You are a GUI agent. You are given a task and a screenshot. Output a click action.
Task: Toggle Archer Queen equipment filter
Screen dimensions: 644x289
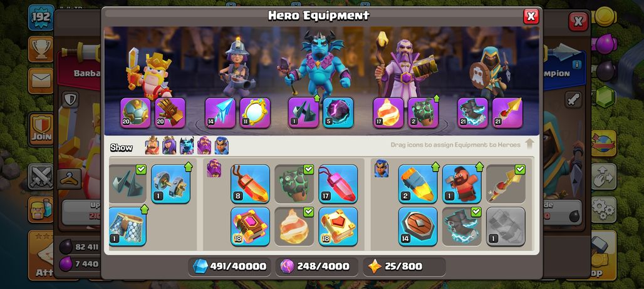pyautogui.click(x=169, y=146)
